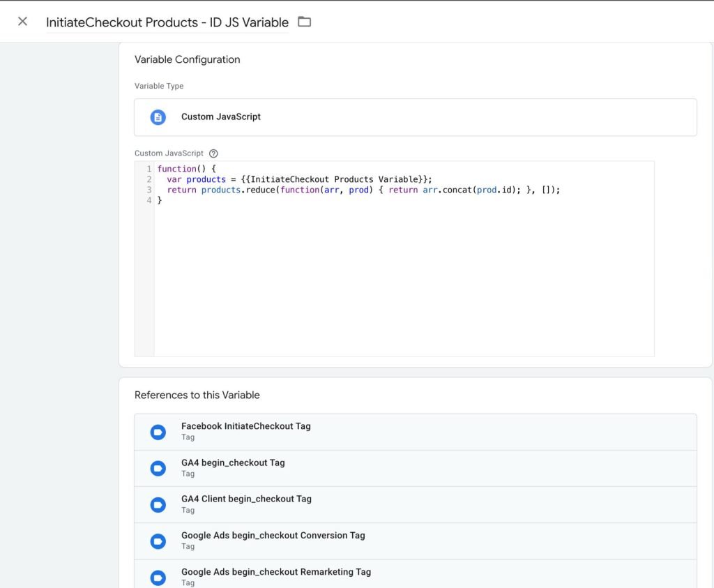Open Google Ads begin_checkout Conversion Tag reference
Image resolution: width=714 pixels, height=588 pixels.
pos(416,541)
